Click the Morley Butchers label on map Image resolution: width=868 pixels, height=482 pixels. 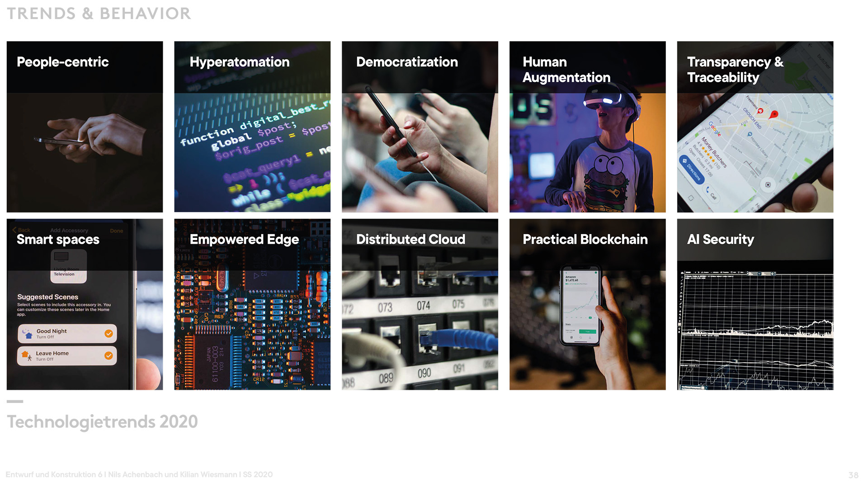714,152
